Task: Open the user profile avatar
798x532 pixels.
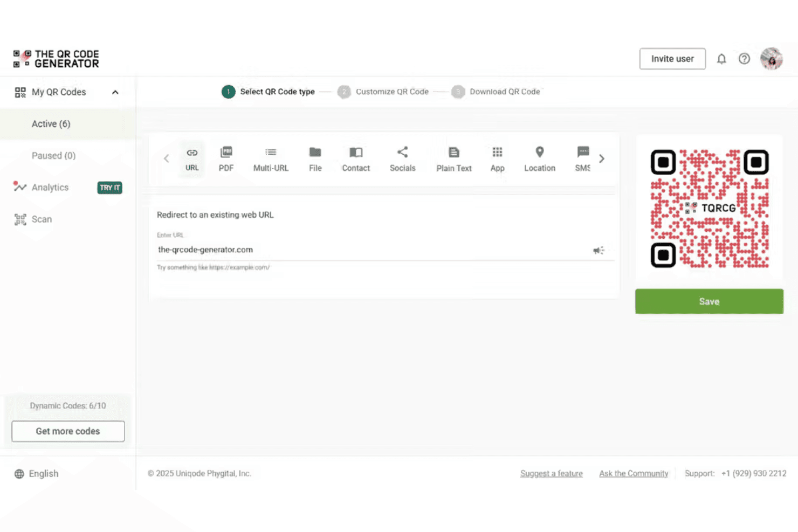Action: 772,59
